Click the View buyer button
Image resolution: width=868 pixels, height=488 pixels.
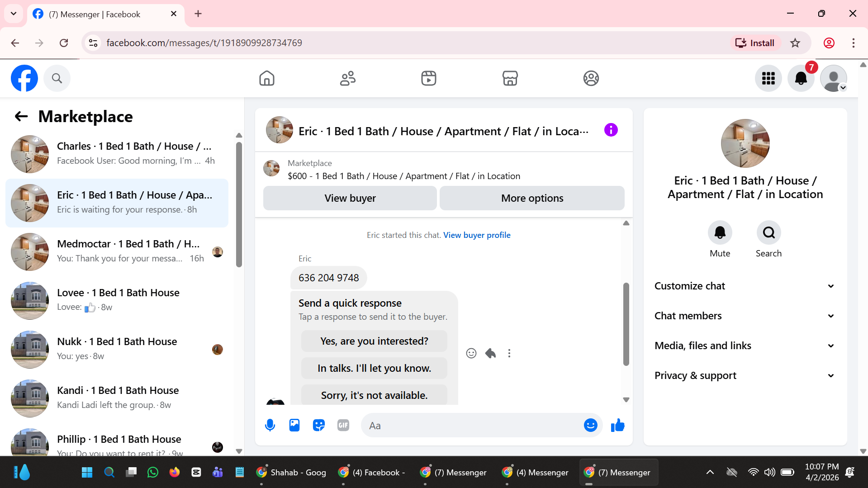350,198
